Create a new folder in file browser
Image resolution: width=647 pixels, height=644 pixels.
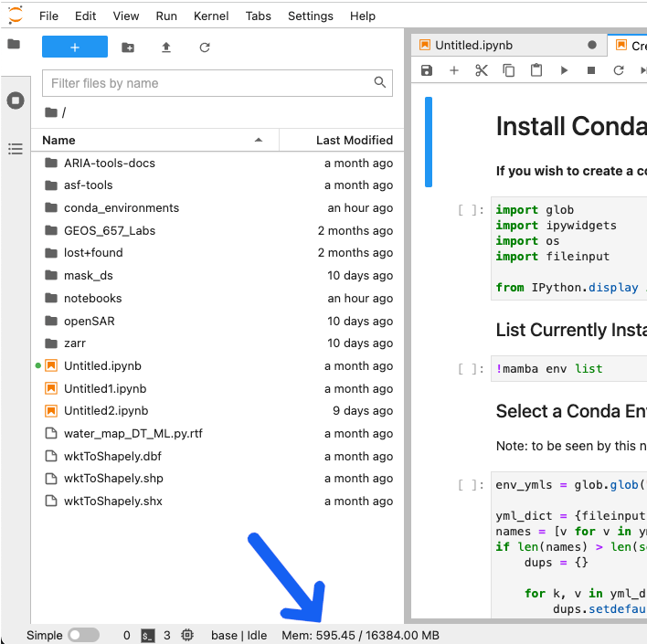128,48
